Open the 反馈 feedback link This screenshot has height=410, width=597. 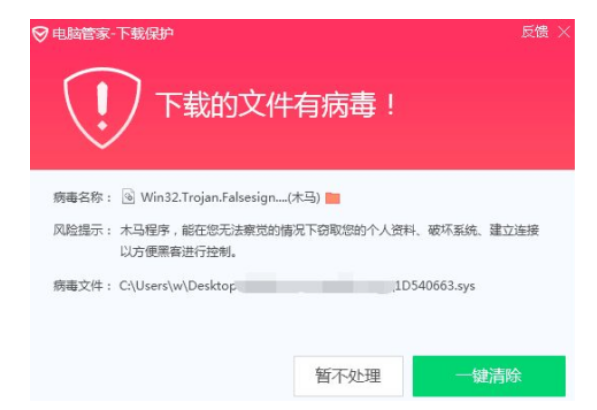[x=535, y=32]
